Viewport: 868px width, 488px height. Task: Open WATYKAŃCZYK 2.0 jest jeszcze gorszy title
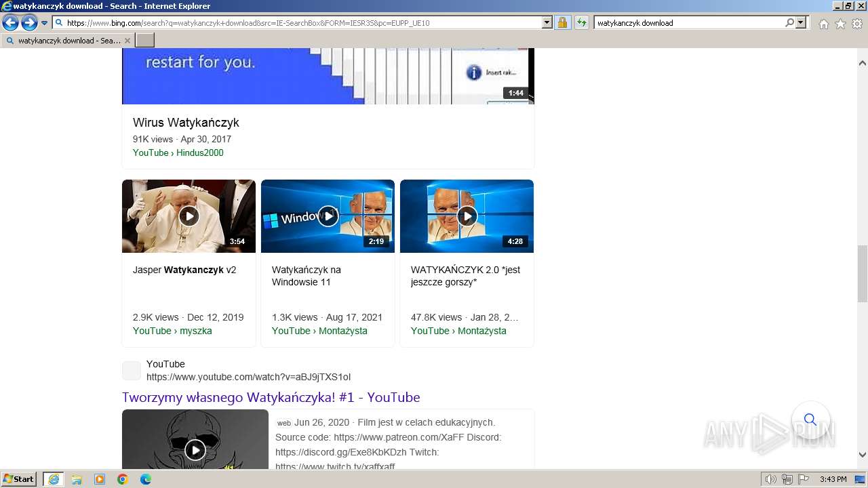coord(465,276)
